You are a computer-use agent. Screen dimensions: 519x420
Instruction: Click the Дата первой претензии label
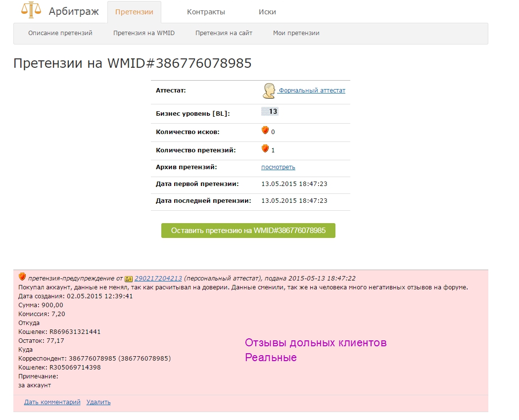tap(197, 184)
